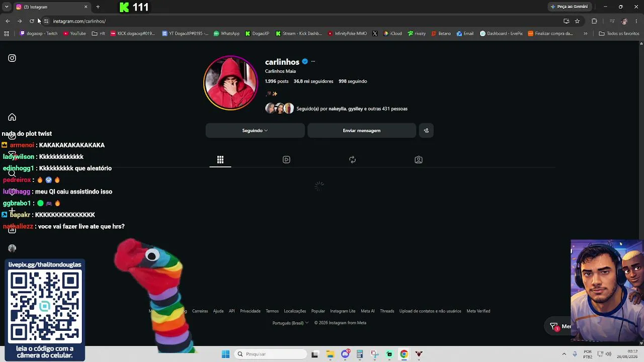This screenshot has width=644, height=362.
Task: Open the nft bookmarks folder
Action: (99, 34)
